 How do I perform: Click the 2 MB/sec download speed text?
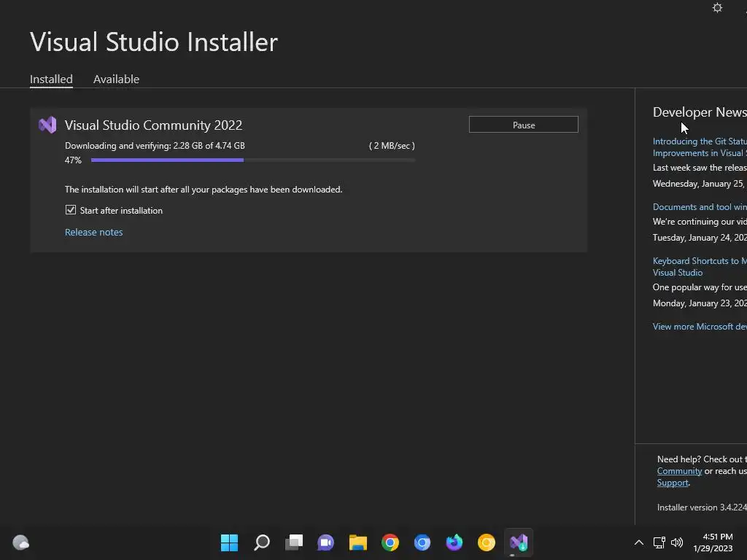click(392, 146)
